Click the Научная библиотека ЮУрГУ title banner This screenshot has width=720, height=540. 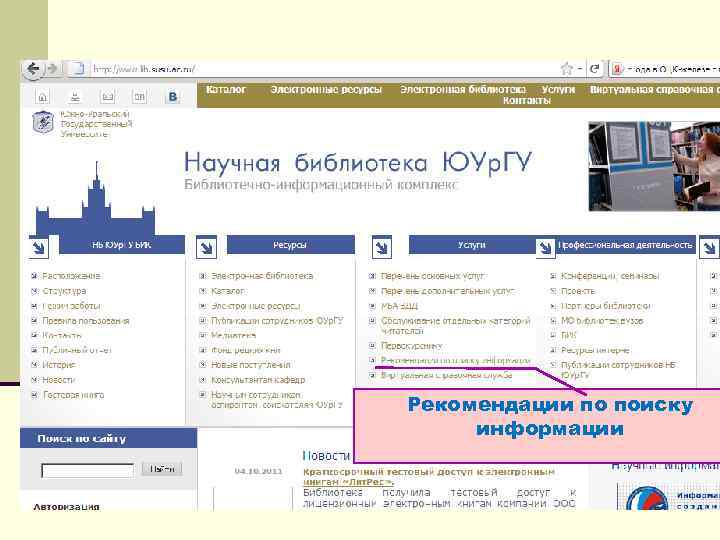[x=358, y=162]
